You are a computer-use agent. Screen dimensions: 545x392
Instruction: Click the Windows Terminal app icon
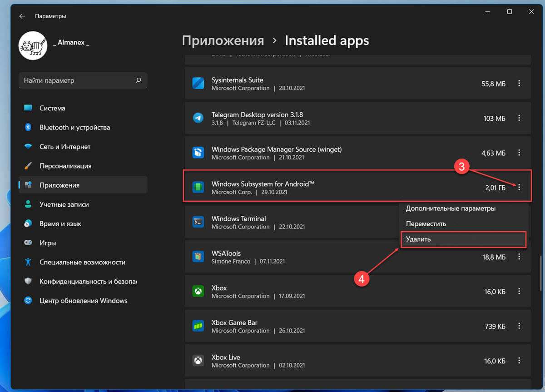tap(198, 222)
